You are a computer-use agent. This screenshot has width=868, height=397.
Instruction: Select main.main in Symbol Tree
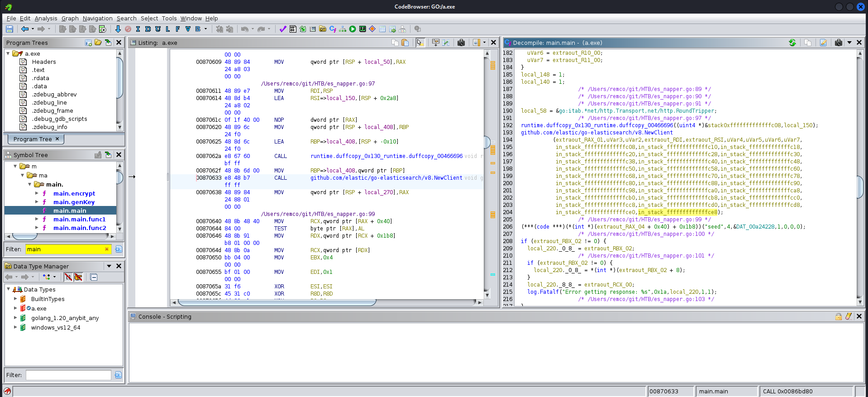(69, 210)
